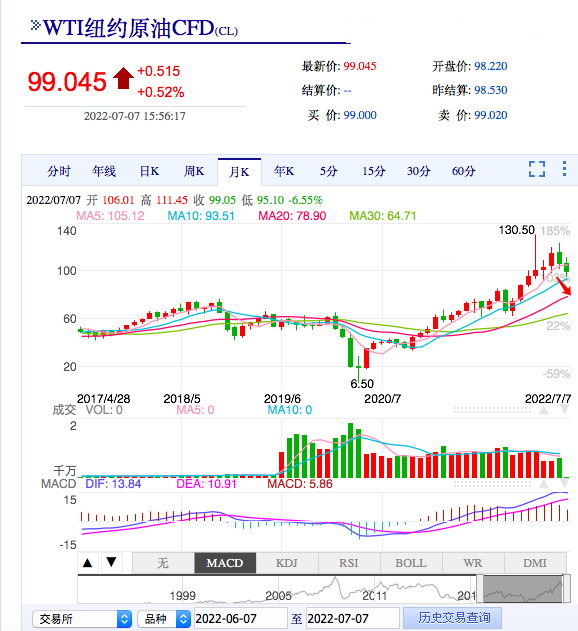The image size is (578, 631).
Task: Show the 30分 minute chart
Action: click(x=419, y=171)
